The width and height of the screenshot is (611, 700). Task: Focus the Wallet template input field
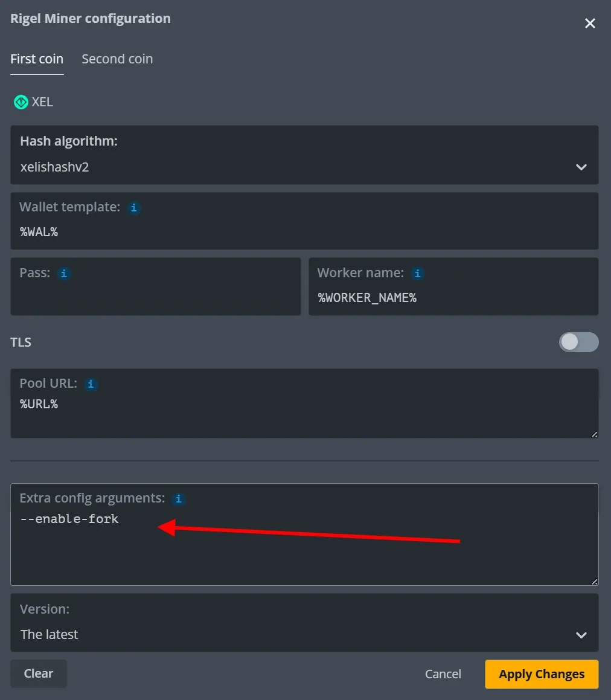(304, 232)
